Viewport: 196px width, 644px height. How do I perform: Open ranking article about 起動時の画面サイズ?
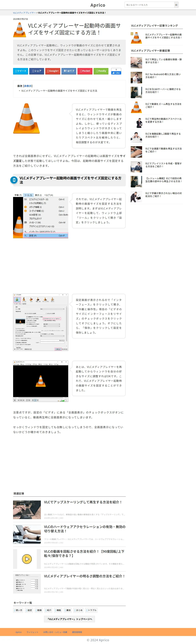coord(163,36)
